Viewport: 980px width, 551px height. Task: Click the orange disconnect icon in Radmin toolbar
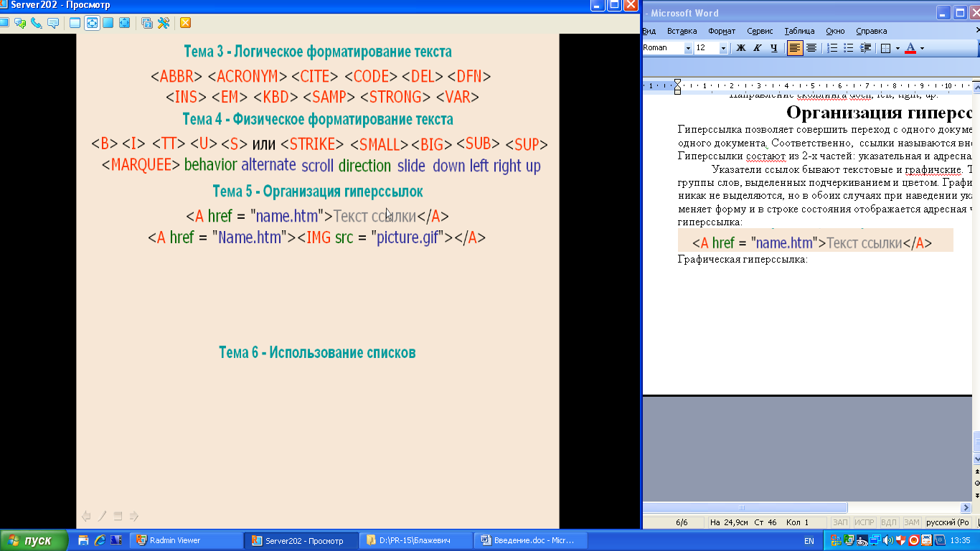[x=185, y=23]
